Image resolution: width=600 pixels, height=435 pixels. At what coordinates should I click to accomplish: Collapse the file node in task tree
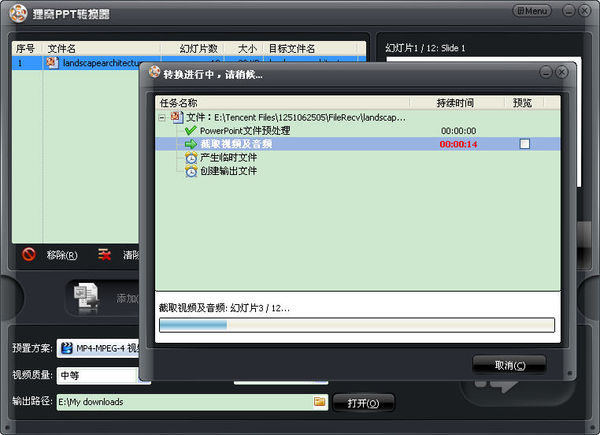(x=162, y=117)
